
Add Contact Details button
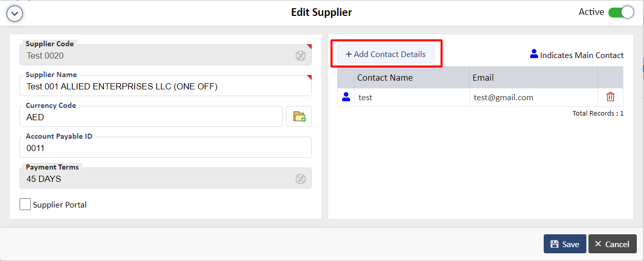(386, 54)
